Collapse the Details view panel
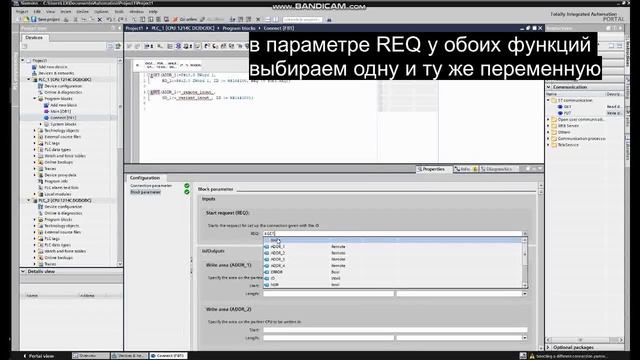The width and height of the screenshot is (640, 360). tap(23, 271)
